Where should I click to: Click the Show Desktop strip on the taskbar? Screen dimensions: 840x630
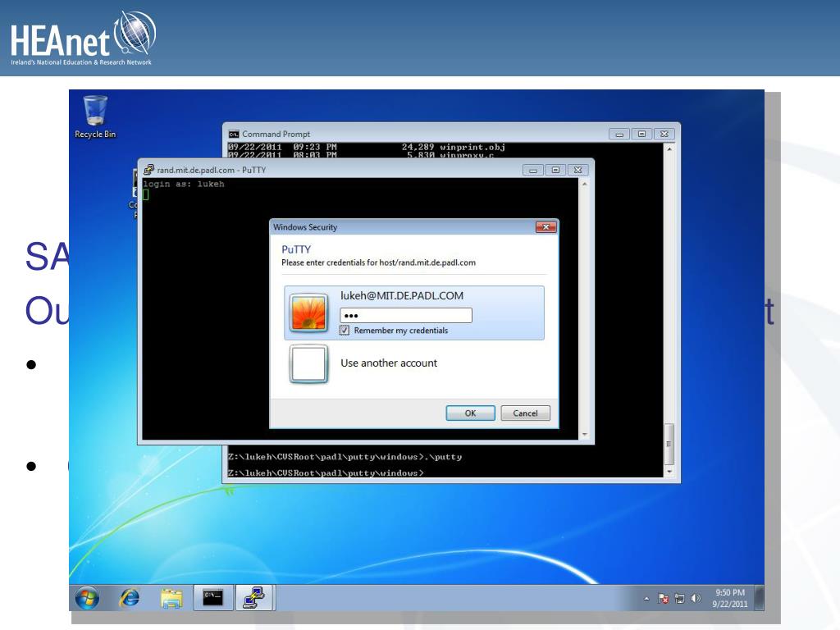click(759, 598)
